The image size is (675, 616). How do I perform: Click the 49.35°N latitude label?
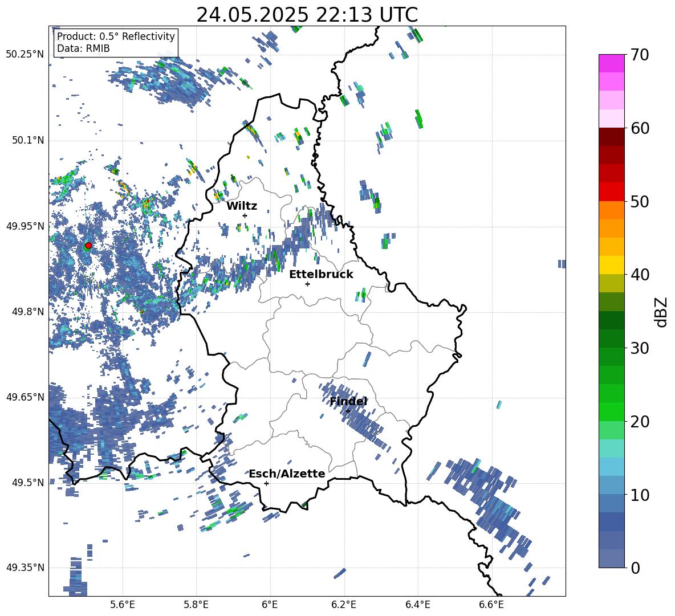tap(25, 568)
